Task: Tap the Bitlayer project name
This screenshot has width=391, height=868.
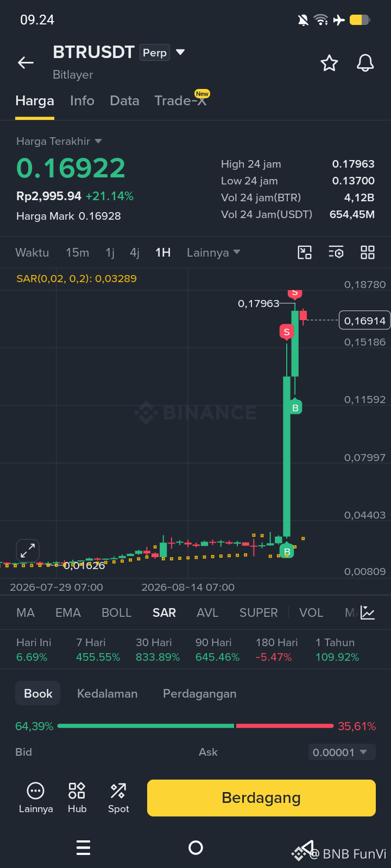Action: [x=73, y=75]
